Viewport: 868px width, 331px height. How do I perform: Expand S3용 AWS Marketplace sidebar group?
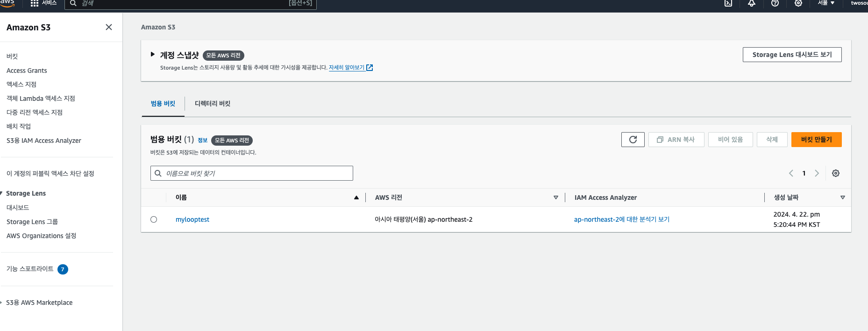click(x=1, y=303)
